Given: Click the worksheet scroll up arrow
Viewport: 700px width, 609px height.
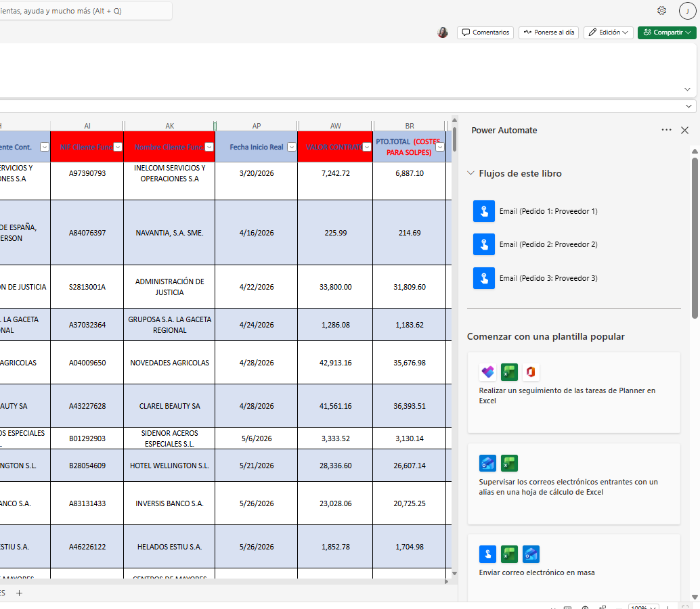Looking at the screenshot, I should click(454, 120).
